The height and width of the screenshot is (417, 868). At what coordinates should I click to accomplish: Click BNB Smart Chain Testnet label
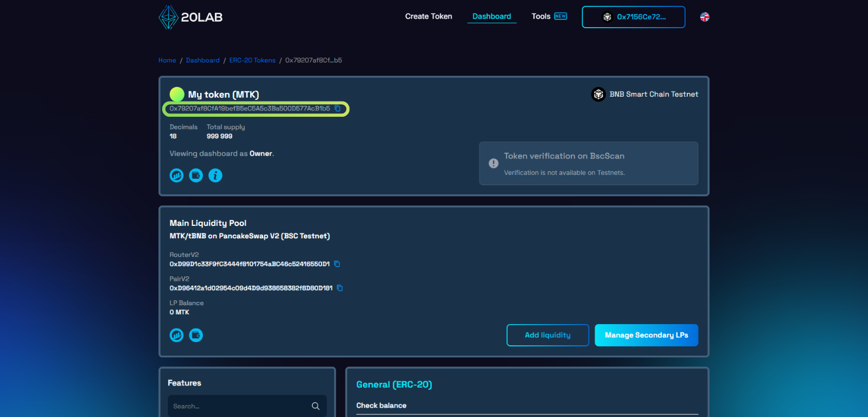tap(654, 94)
